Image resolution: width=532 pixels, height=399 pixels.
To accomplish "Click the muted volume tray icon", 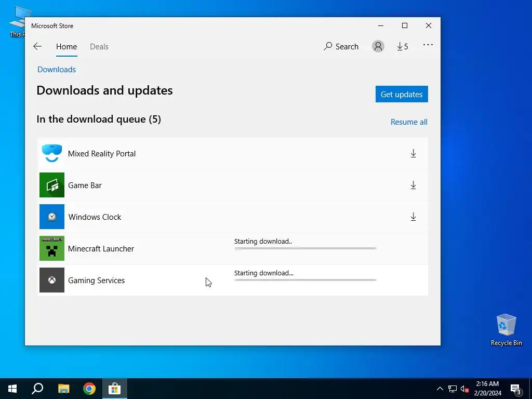I will 464,389.
